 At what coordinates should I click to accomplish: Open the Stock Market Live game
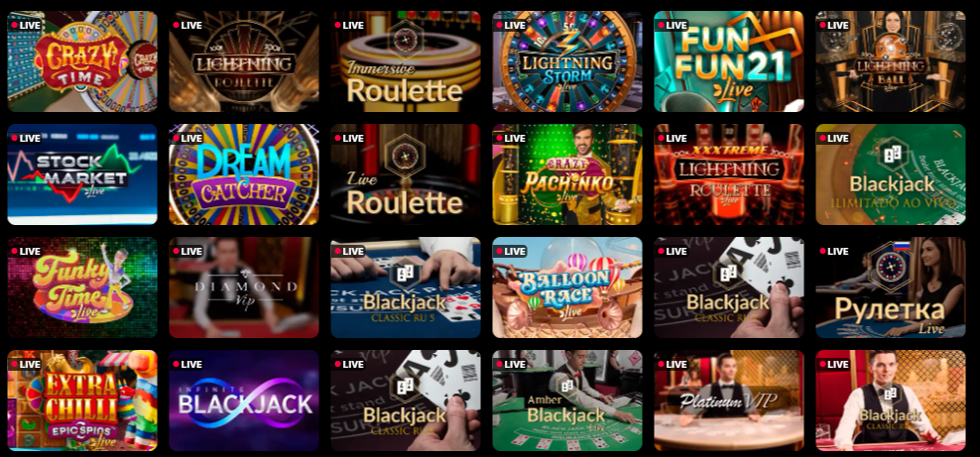point(82,174)
